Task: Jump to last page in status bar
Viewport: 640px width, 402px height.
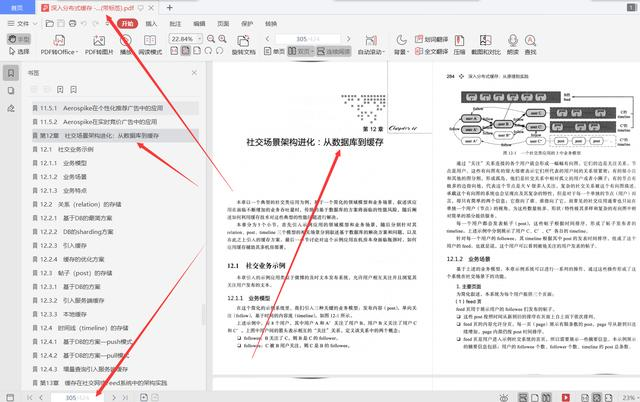Action: coord(125,398)
